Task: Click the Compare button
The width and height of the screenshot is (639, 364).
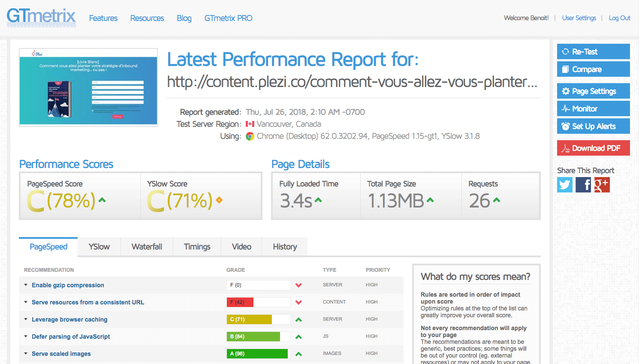Action: [x=594, y=69]
